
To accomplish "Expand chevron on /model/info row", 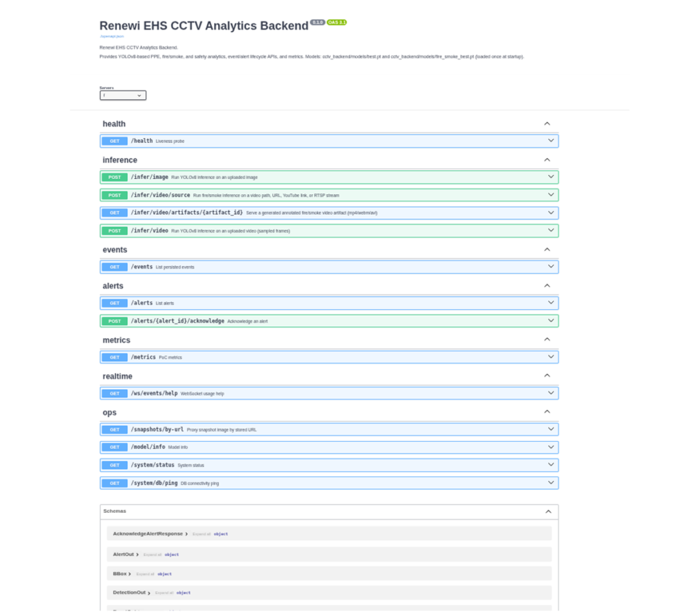I will (x=551, y=447).
